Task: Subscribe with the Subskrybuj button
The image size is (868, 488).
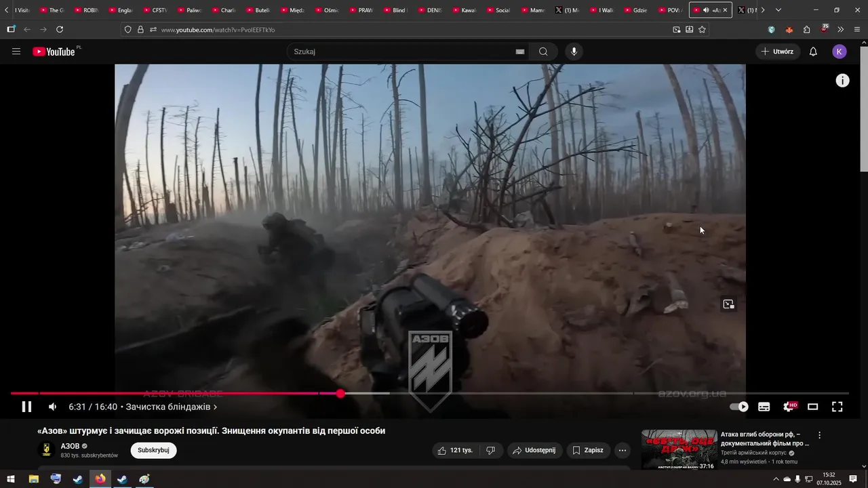Action: coord(153,450)
